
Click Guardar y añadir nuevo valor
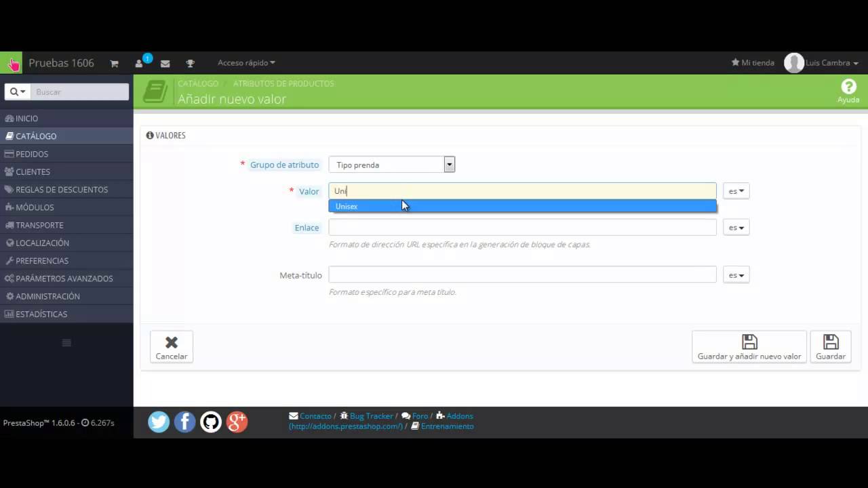coord(749,347)
